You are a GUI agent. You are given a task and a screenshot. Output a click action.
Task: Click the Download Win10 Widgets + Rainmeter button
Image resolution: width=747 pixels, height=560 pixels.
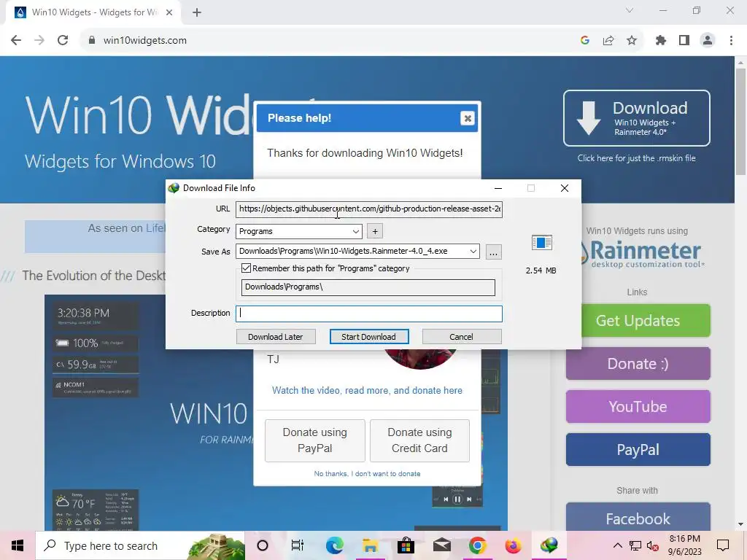point(636,118)
